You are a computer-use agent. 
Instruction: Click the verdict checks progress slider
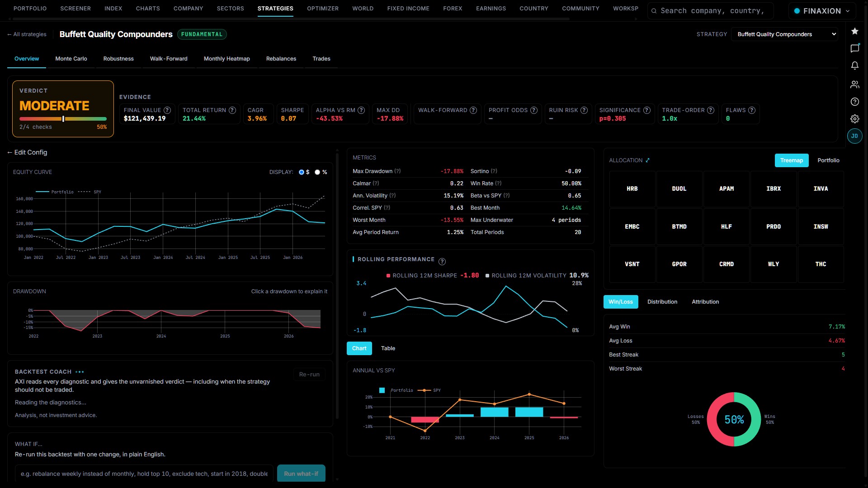click(63, 119)
